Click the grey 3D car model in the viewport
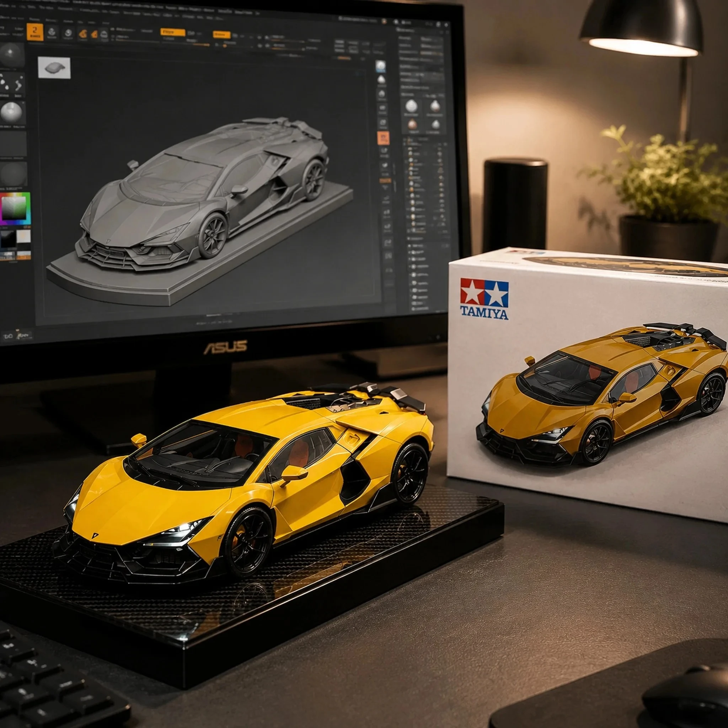The height and width of the screenshot is (728, 728). 203,194
